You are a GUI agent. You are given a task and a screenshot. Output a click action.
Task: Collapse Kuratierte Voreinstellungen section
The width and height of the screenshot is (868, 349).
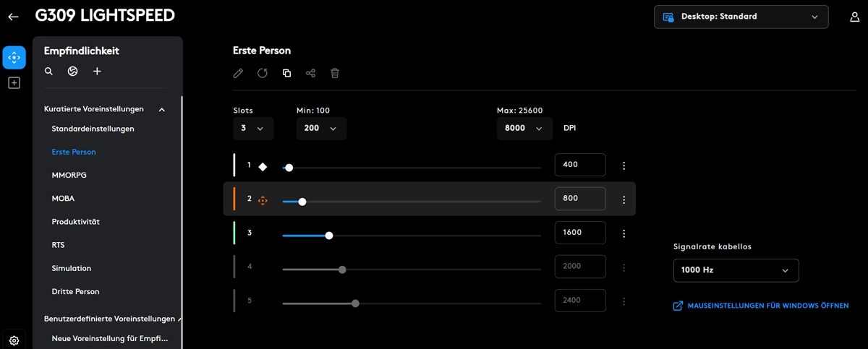click(161, 109)
